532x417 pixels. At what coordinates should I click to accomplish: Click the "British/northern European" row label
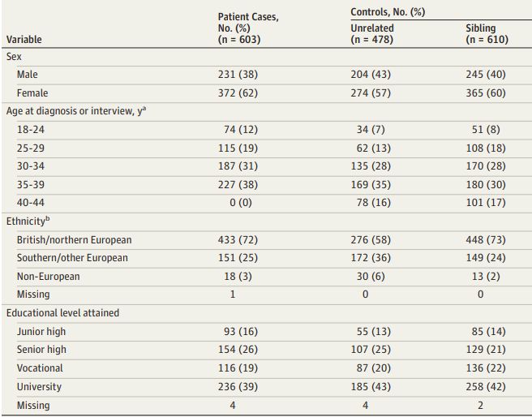pyautogui.click(x=74, y=240)
